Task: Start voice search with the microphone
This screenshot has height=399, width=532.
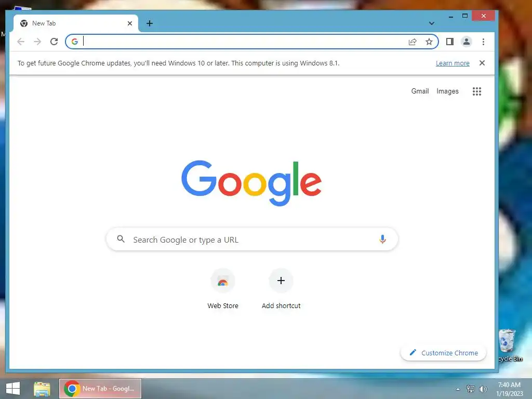Action: click(382, 239)
